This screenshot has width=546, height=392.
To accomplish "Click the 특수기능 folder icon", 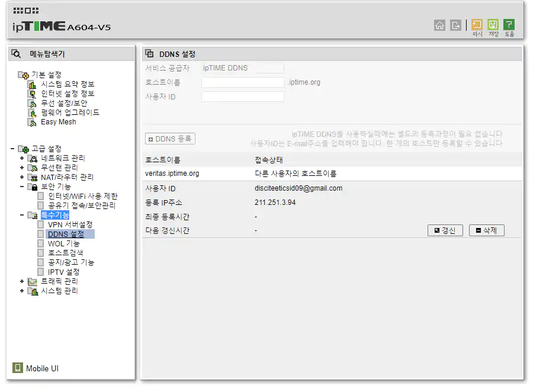I will (33, 216).
